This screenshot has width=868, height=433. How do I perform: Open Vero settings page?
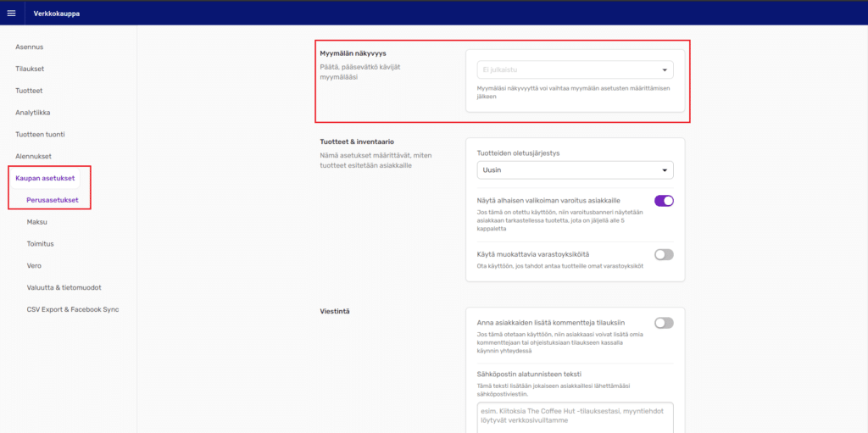(x=34, y=266)
